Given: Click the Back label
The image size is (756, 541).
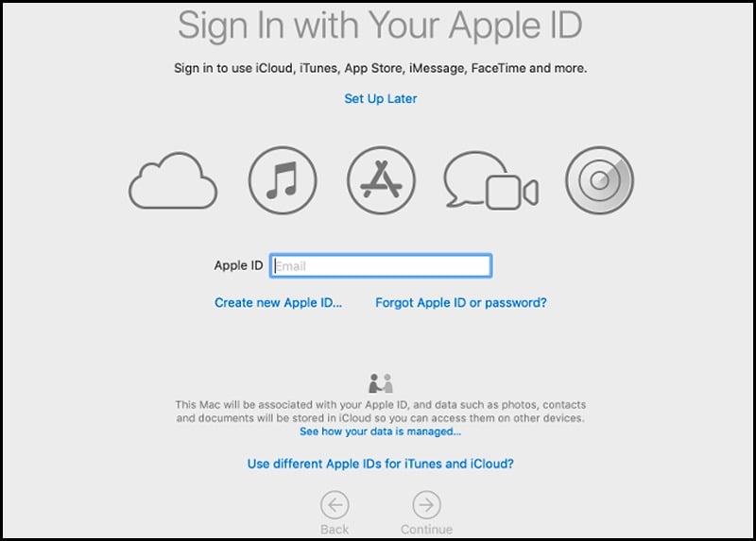Looking at the screenshot, I should tap(335, 530).
